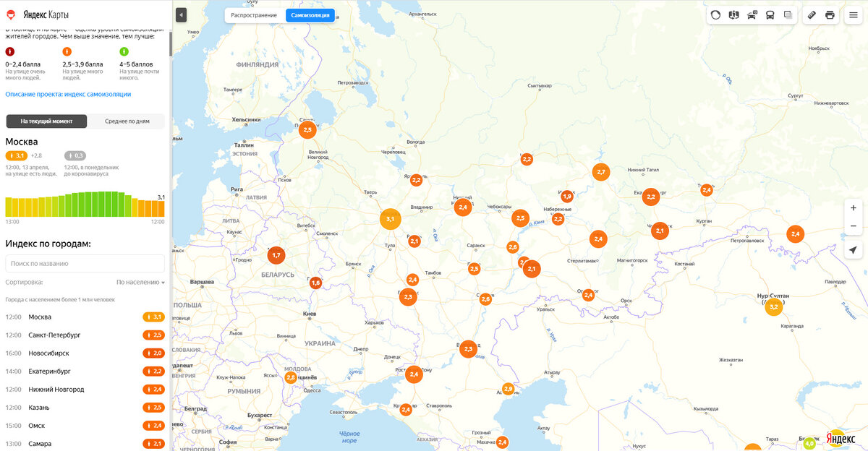Select the ruler measurement tool
The height and width of the screenshot is (451, 868).
[x=812, y=14]
